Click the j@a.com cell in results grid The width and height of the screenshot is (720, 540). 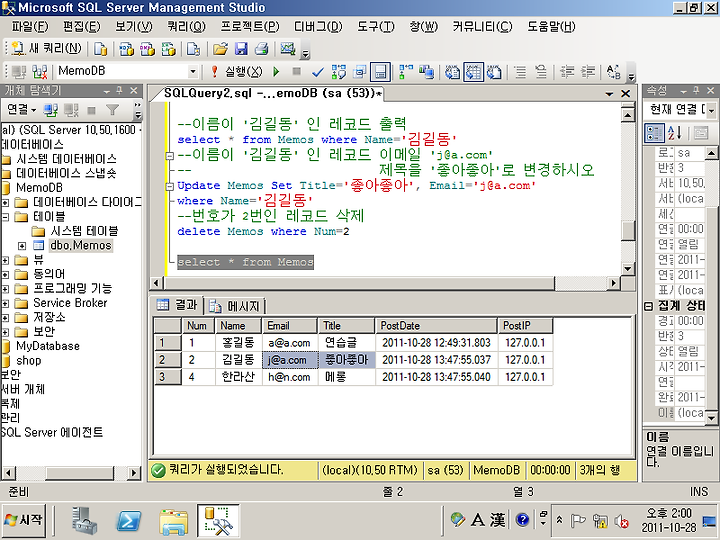tap(290, 360)
